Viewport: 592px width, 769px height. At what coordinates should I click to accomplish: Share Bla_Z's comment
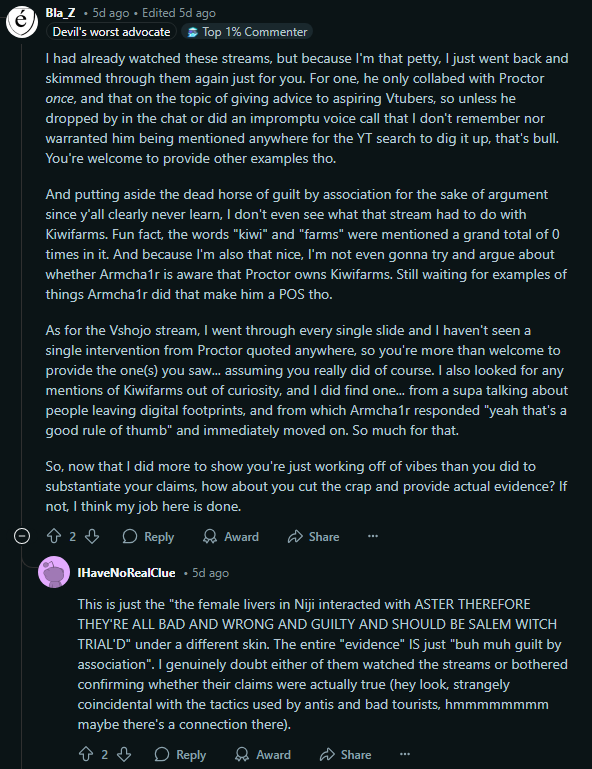click(313, 537)
